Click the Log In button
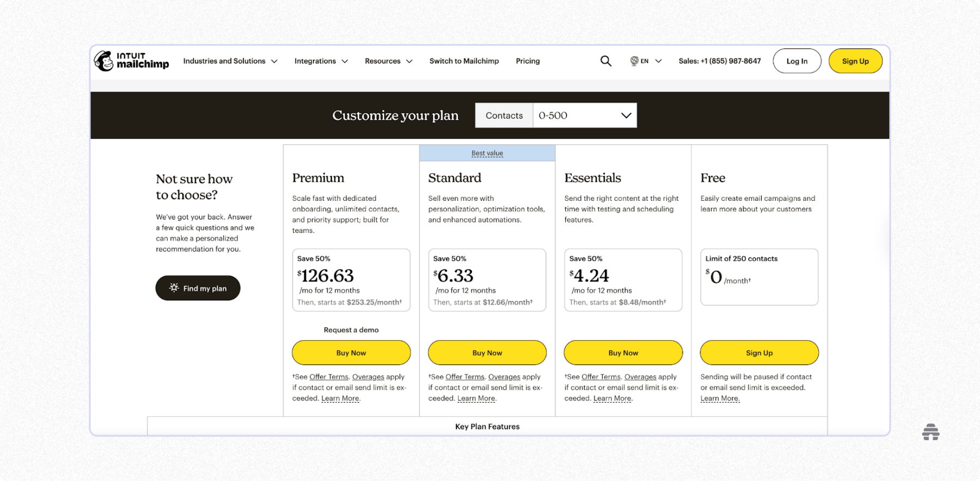 [797, 61]
